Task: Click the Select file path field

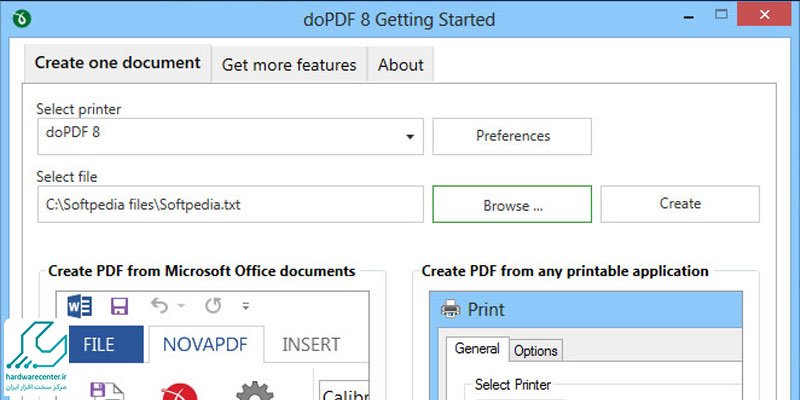Action: point(231,204)
